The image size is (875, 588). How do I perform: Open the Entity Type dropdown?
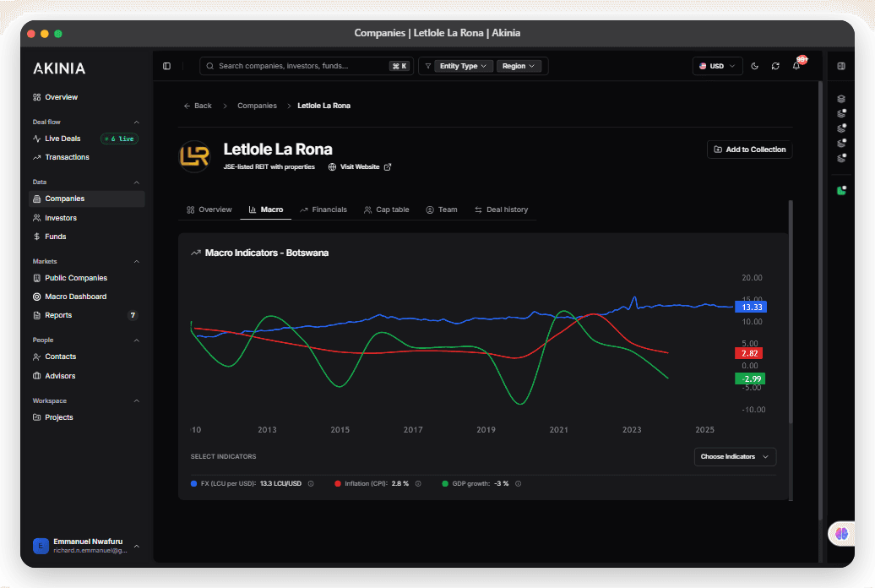[x=463, y=66]
